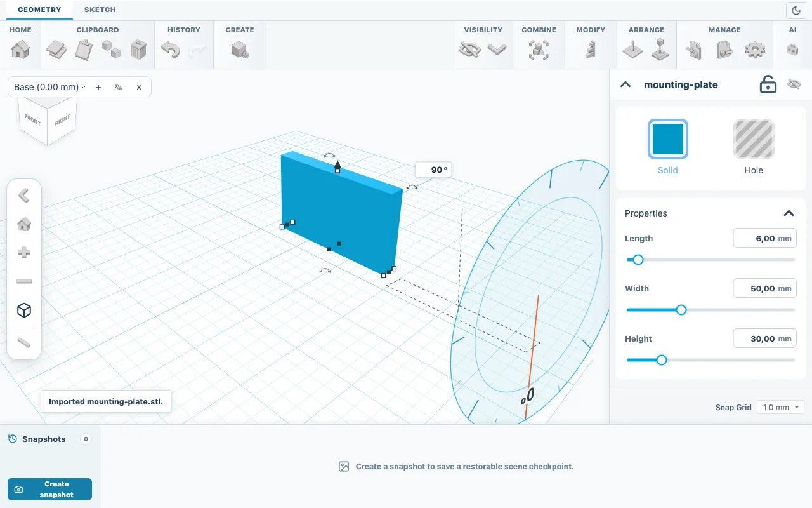Click the AI robot icon
Screen dimensions: 812x508
[x=792, y=50]
